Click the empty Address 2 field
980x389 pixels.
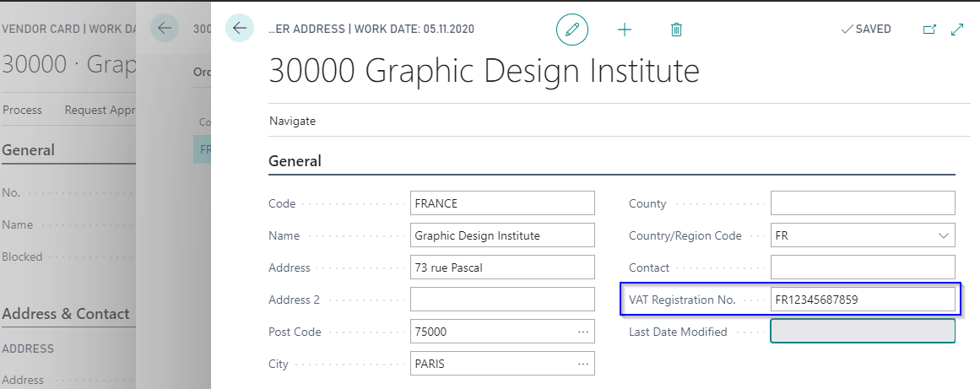pos(502,299)
